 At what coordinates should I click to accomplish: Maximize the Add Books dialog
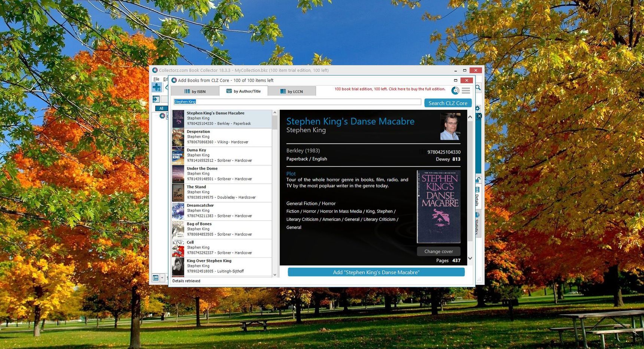coord(455,80)
